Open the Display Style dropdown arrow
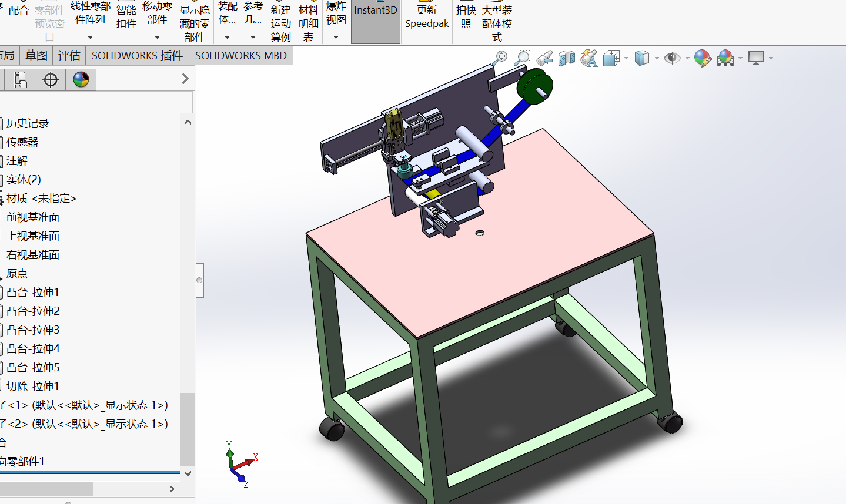 (657, 58)
